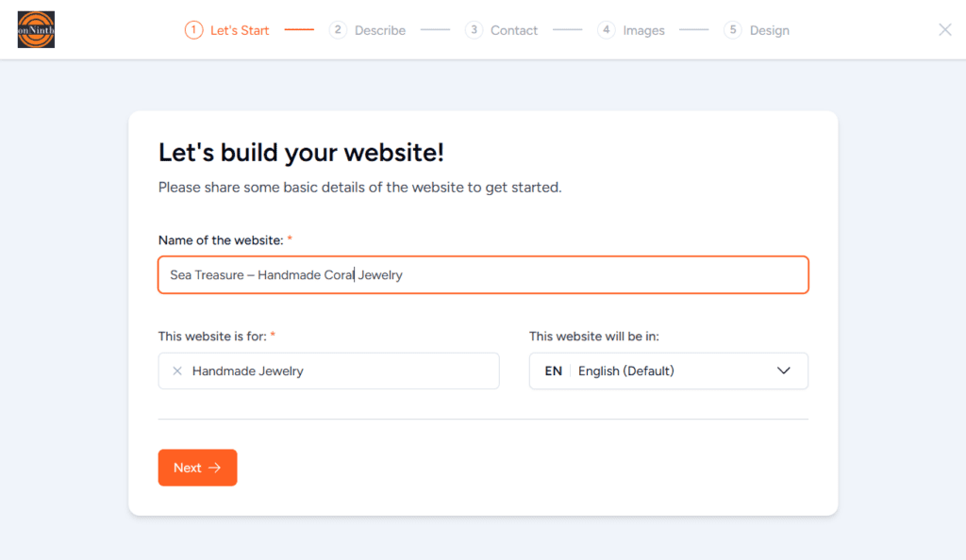
Task: Select the Let's Start step label
Action: point(240,30)
